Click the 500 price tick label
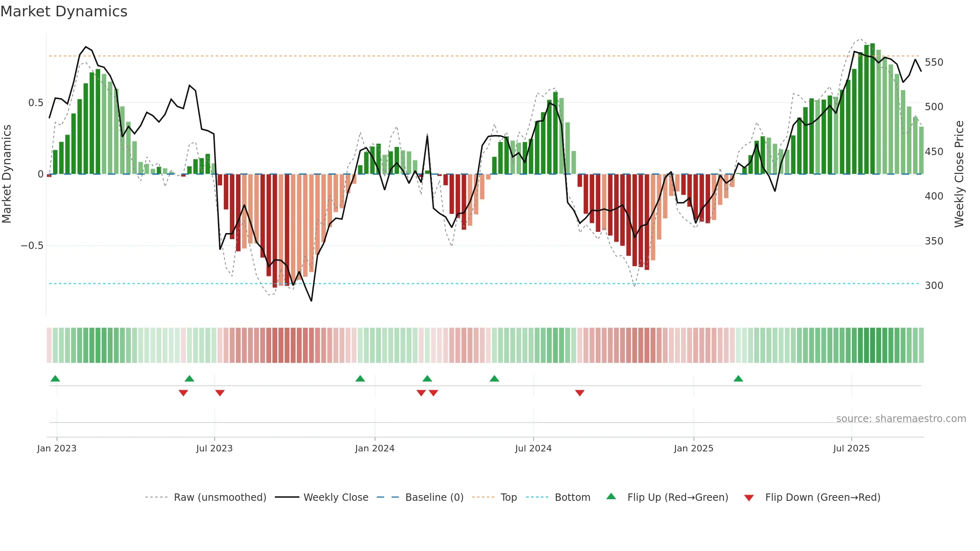Image resolution: width=980 pixels, height=551 pixels. 934,107
